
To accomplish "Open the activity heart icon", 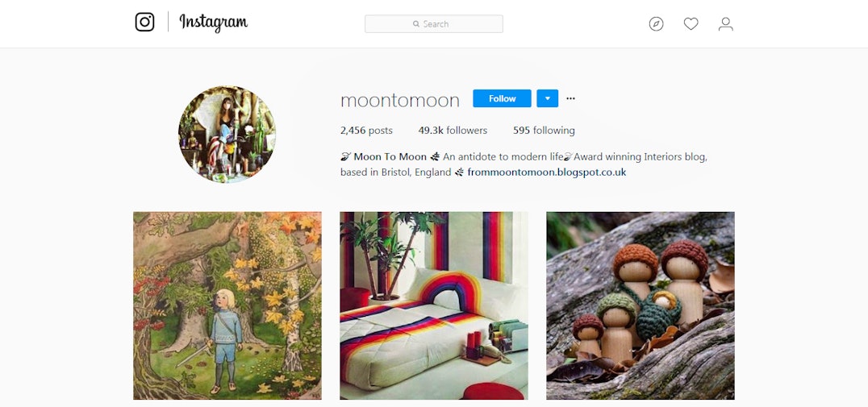I will pos(691,24).
